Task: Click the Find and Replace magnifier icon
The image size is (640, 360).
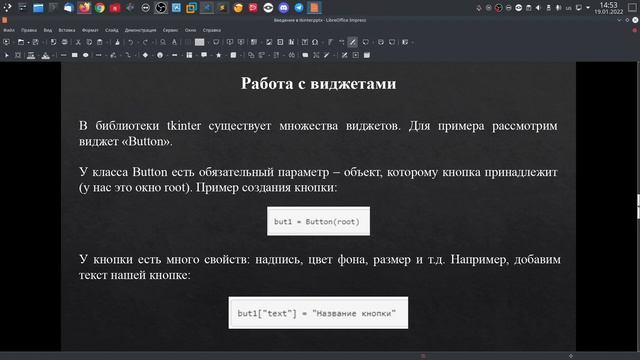Action: tap(163, 42)
